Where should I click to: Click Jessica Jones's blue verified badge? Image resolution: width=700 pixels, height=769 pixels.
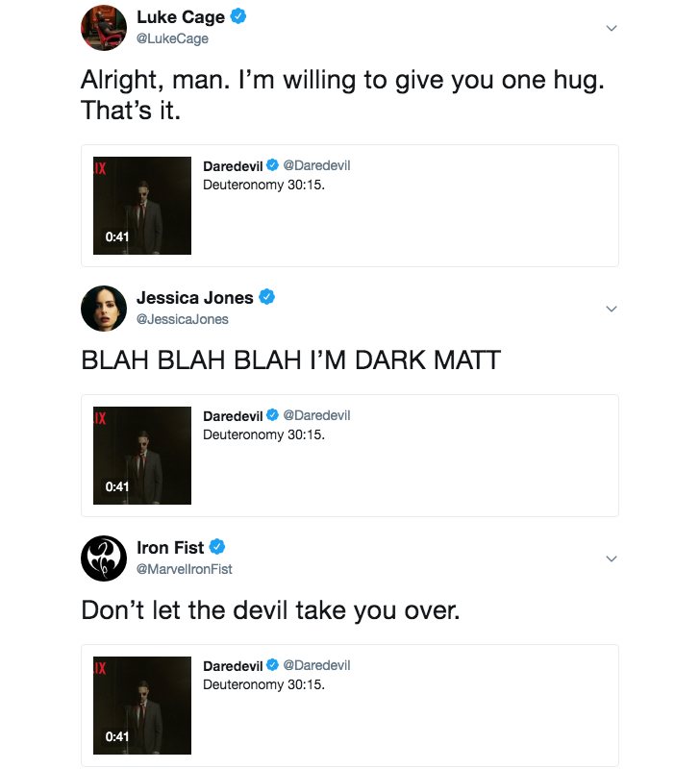point(267,297)
